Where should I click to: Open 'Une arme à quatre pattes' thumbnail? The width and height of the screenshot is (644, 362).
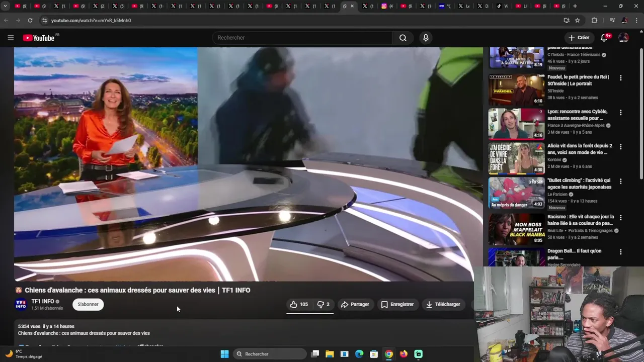pos(517,58)
